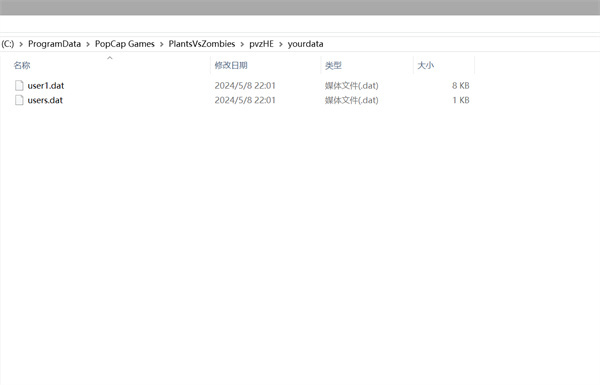Click empty space in address bar

(x=459, y=44)
